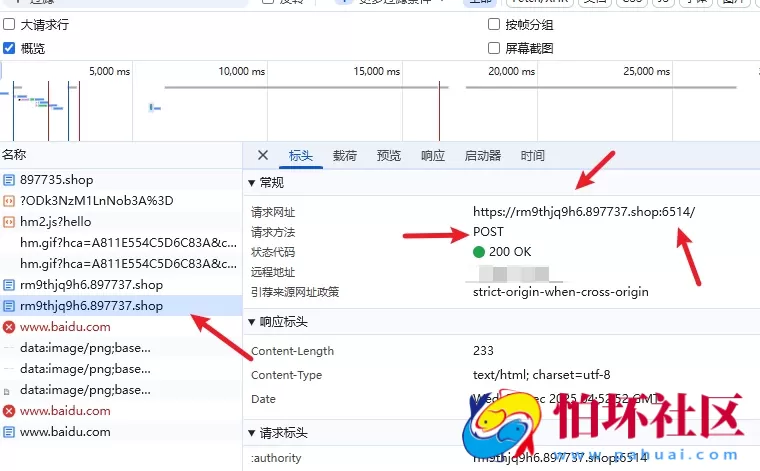Click strict-origin-when-cross-origin policy value
Viewport: 760px width, 471px height.
pyautogui.click(x=561, y=292)
